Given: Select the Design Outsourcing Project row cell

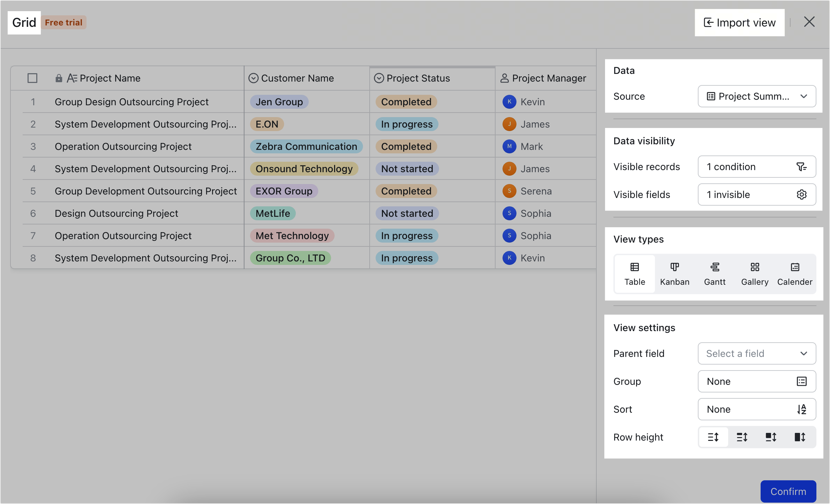Looking at the screenshot, I should click(116, 213).
